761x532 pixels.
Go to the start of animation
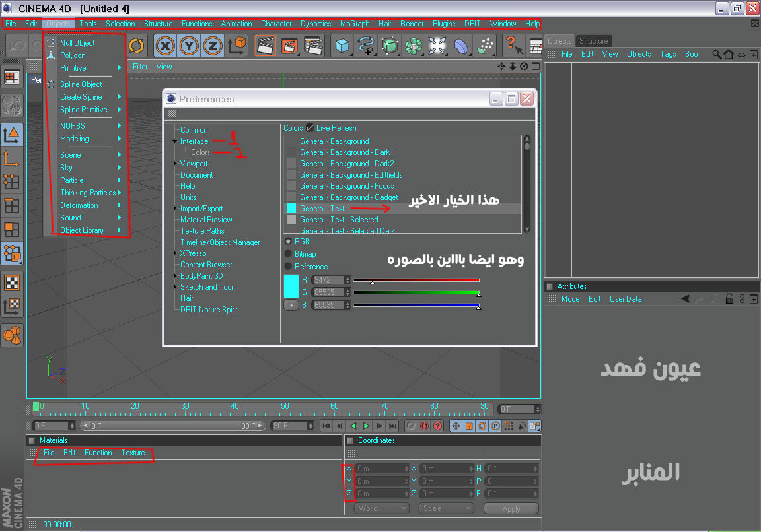pos(326,426)
